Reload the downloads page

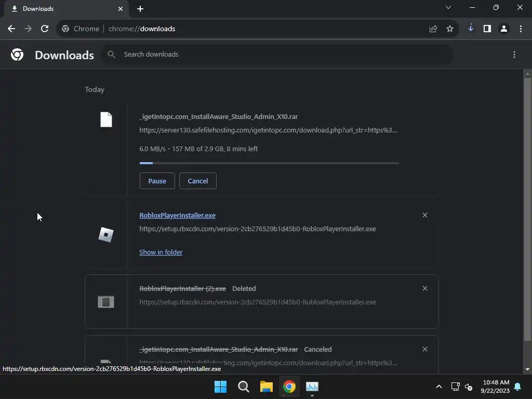(x=45, y=29)
